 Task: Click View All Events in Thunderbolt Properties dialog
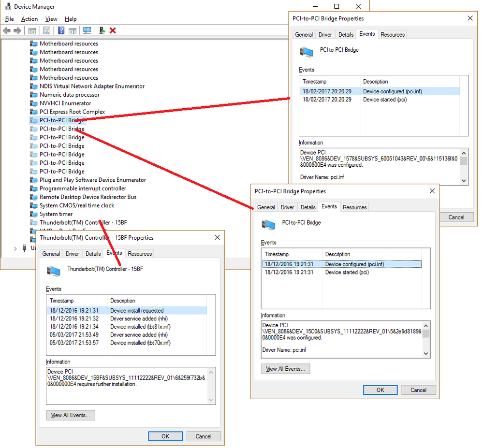[71, 415]
